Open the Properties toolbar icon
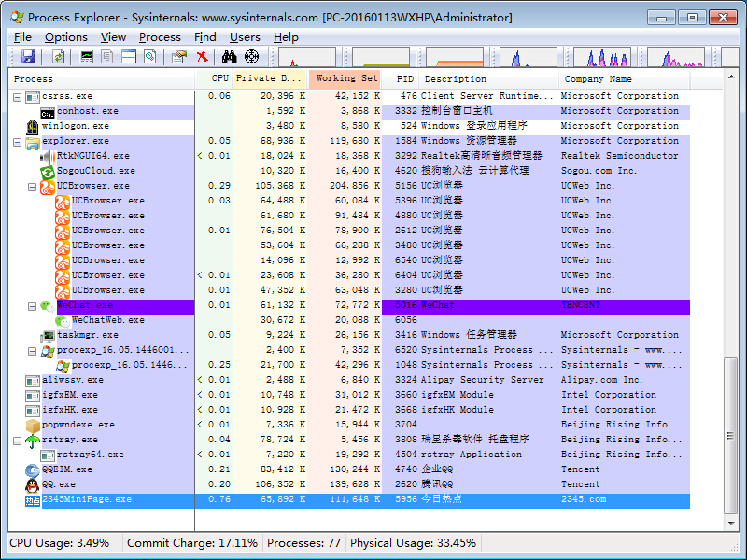Viewport: 747px width, 560px height. tap(179, 57)
